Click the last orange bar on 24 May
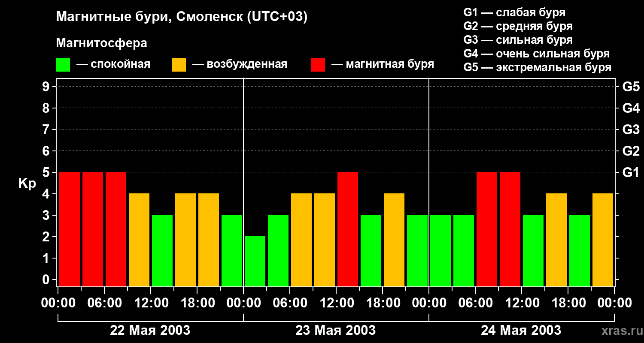Image resolution: width=644 pixels, height=343 pixels. 603,240
